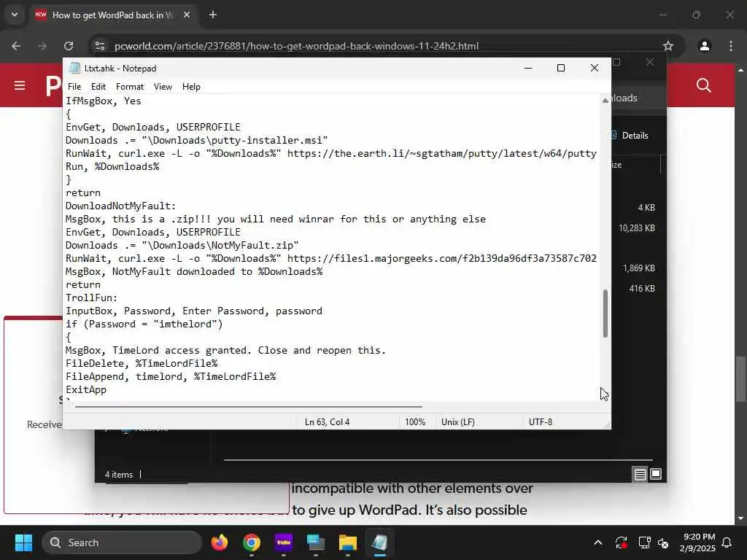
Task: Close the PCWorld browser tab
Action: (187, 15)
